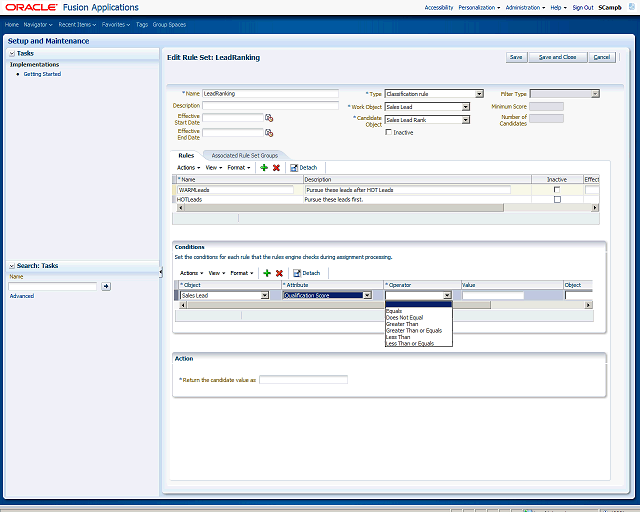This screenshot has width=640, height=512.
Task: Open the Operator dropdown arrow
Action: (447, 295)
